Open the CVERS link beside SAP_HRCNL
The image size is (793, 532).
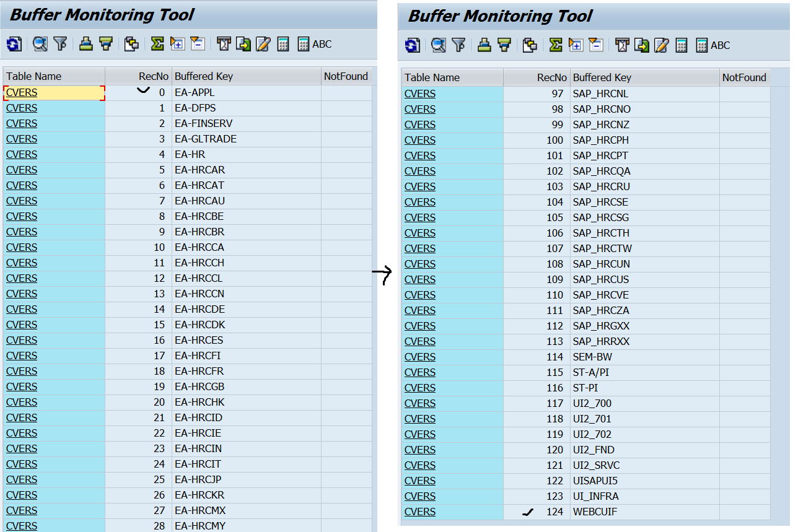pos(419,94)
